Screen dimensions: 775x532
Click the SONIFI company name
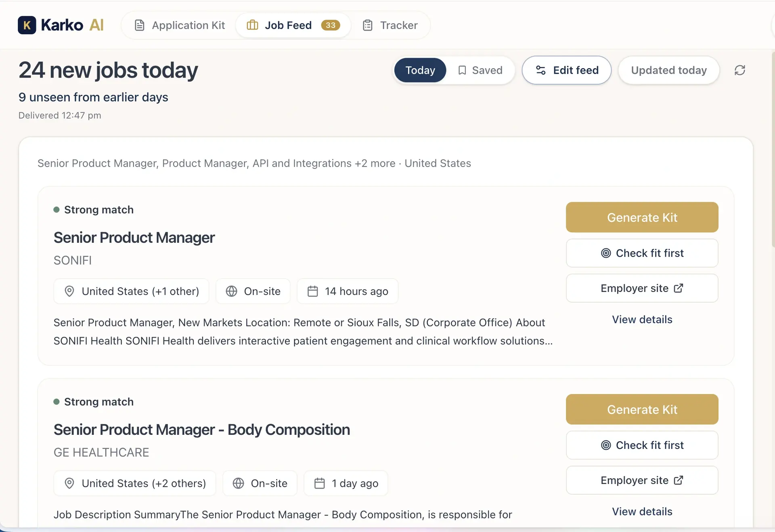coord(73,261)
